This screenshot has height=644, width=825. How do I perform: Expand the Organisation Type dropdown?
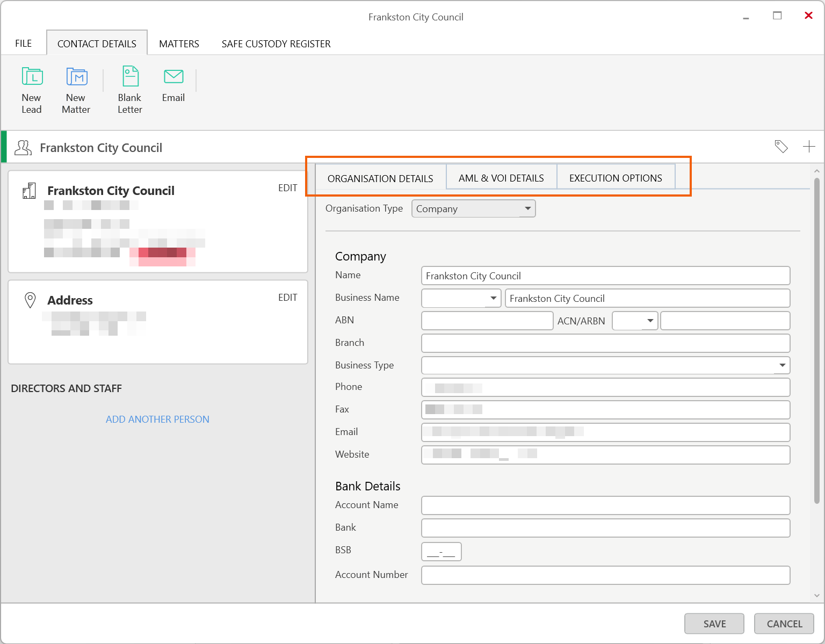click(x=527, y=208)
